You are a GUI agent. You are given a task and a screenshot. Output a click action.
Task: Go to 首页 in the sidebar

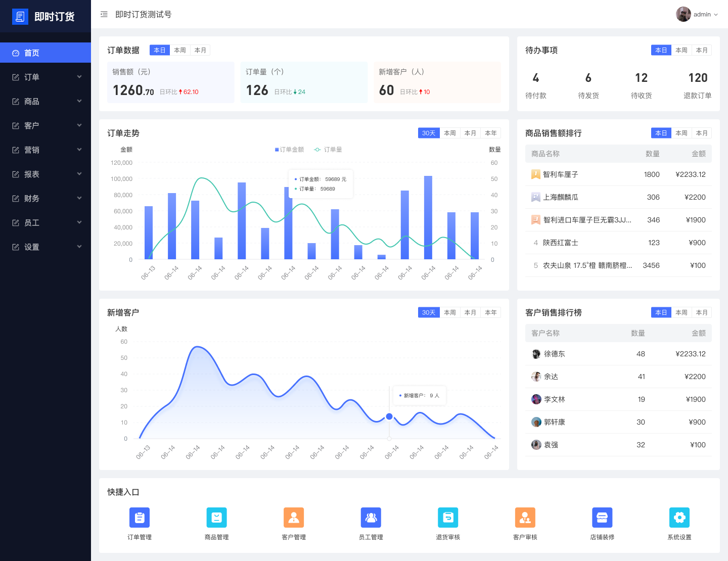pyautogui.click(x=45, y=53)
